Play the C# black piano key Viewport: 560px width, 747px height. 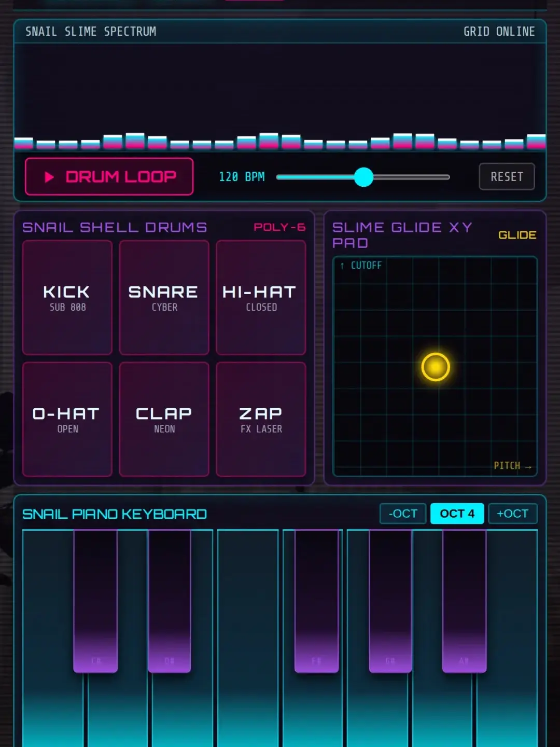pos(95,601)
